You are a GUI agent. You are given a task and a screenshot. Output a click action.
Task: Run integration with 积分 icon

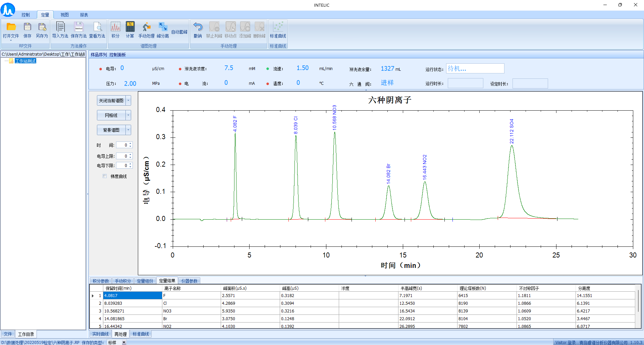point(116,31)
